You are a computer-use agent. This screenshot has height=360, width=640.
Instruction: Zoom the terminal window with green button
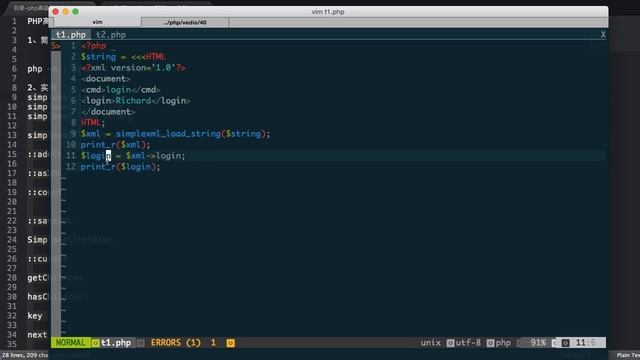(x=76, y=11)
